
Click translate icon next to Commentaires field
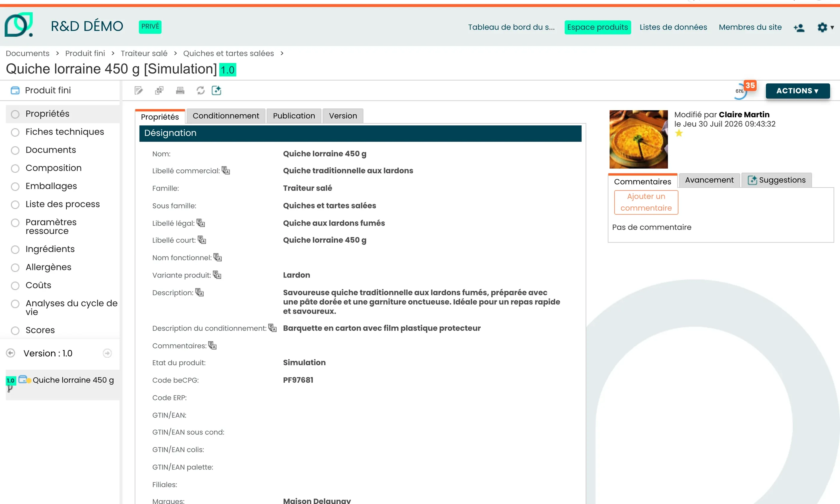[212, 345]
